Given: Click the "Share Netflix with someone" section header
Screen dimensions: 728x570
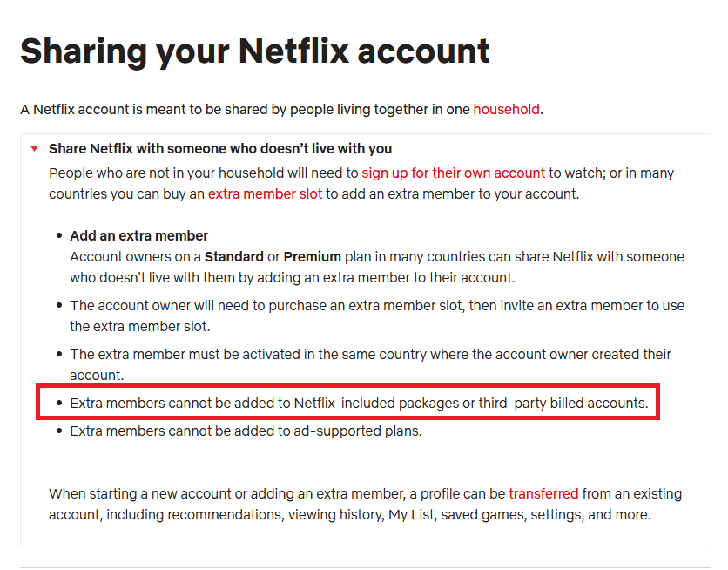Looking at the screenshot, I should 220,149.
